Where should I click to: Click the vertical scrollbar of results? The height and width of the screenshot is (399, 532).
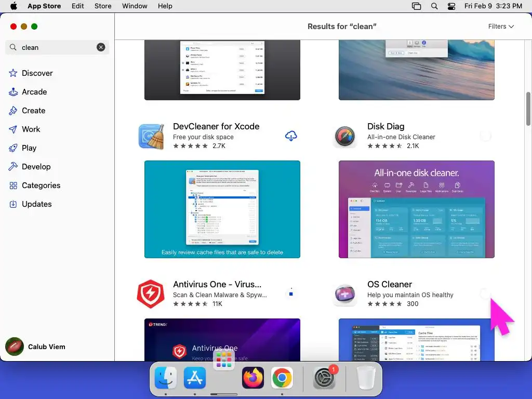pyautogui.click(x=528, y=109)
